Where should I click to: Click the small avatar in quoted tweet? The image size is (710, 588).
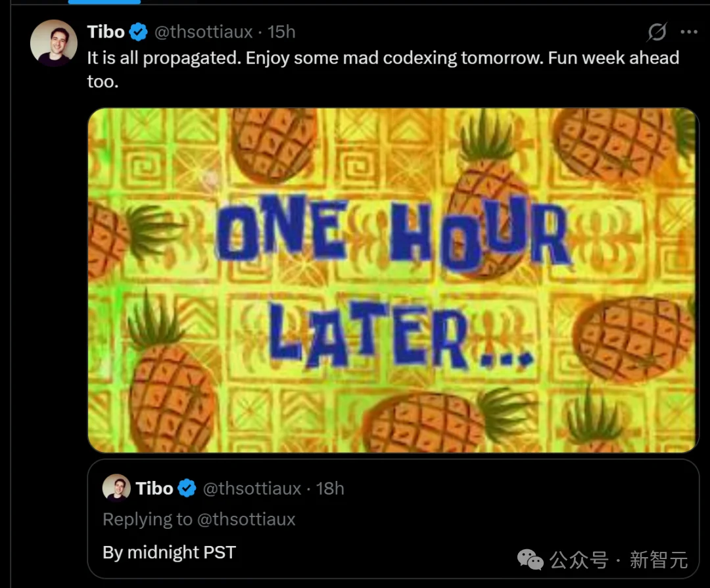pos(116,488)
